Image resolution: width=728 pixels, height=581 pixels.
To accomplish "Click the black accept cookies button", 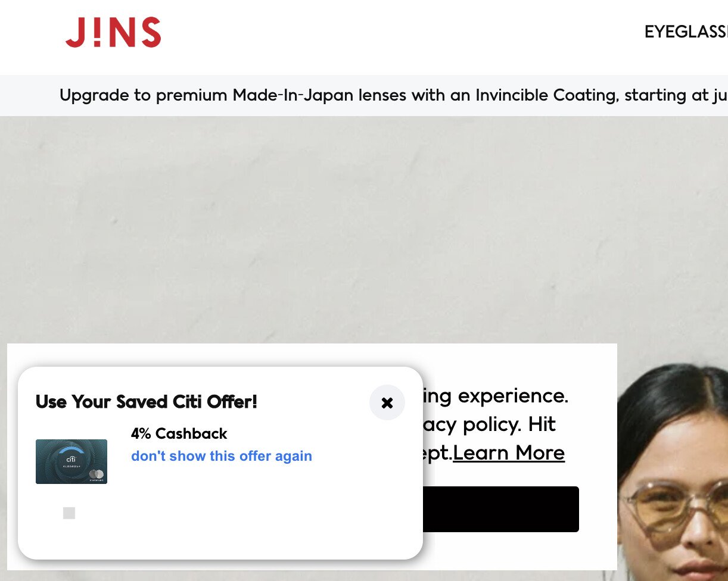I will 500,509.
